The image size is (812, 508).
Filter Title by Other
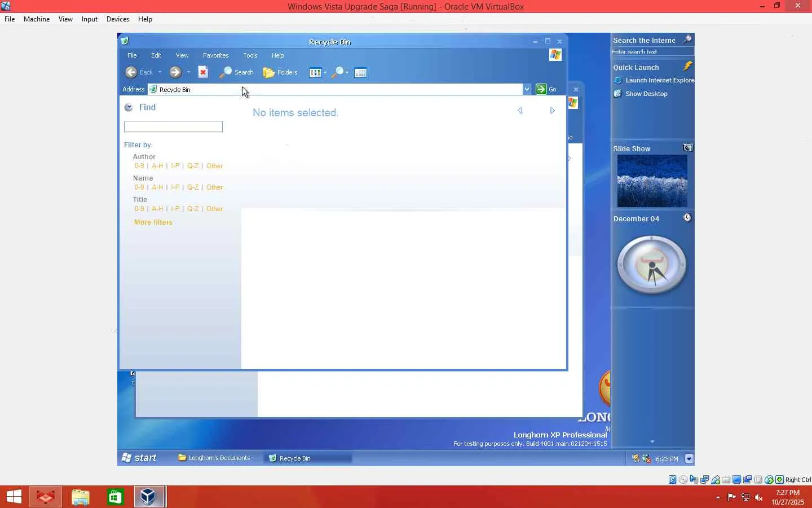215,209
